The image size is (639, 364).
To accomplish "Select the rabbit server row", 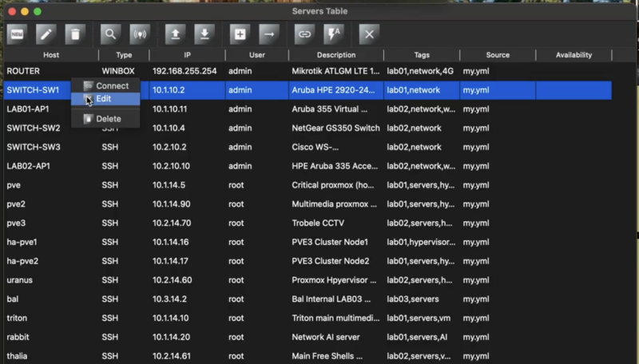I will (308, 337).
